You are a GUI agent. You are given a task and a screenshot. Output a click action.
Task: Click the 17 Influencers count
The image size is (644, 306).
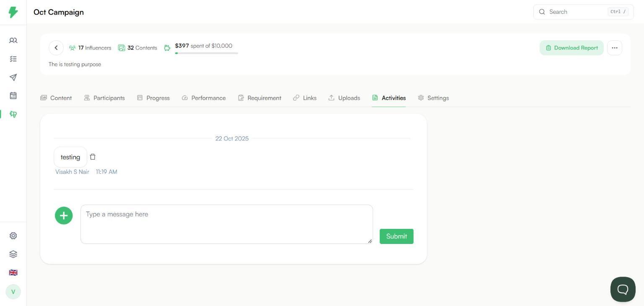click(90, 48)
